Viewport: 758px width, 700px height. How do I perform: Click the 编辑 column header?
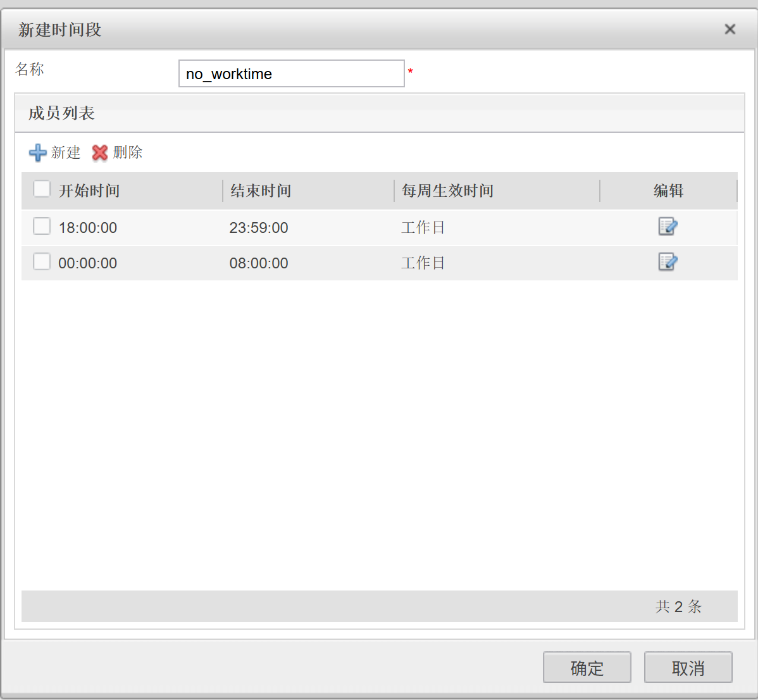tap(668, 191)
